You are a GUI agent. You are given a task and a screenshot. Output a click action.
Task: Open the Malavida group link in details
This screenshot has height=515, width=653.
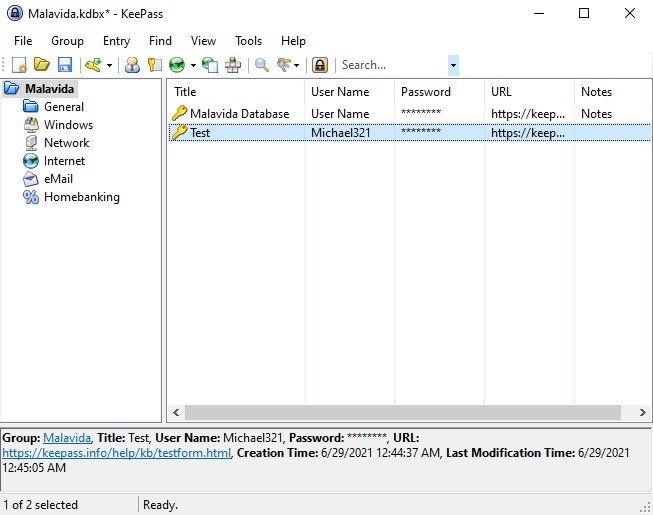[x=67, y=438]
